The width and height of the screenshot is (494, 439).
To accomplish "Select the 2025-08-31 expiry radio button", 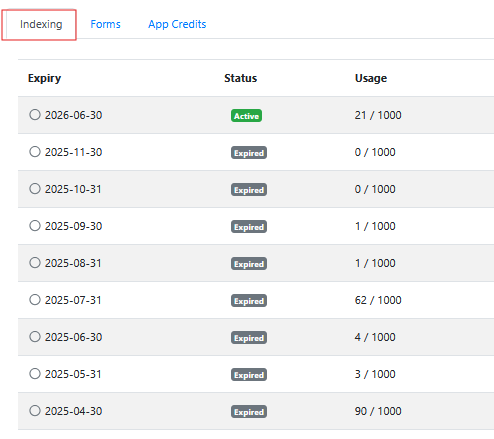I will coord(35,263).
